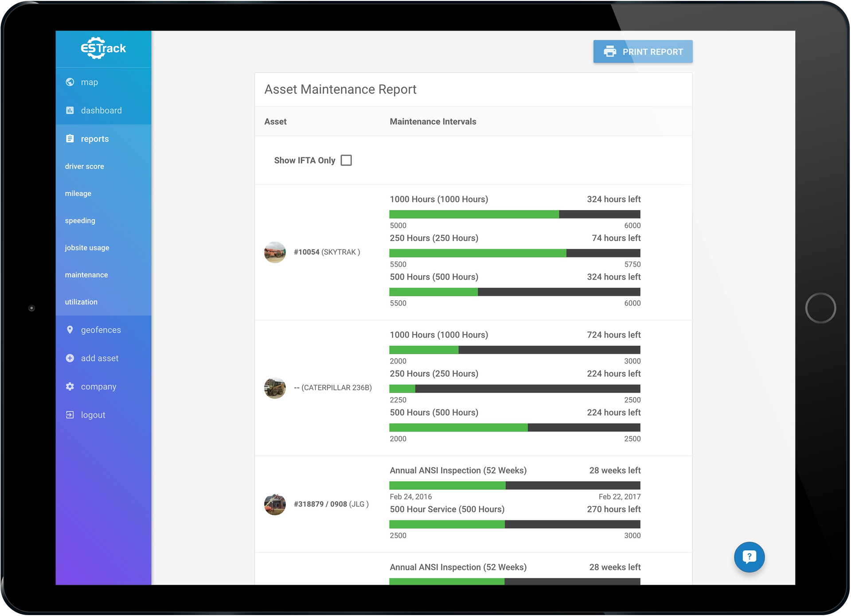
Task: Go to dashboard in sidebar
Action: click(103, 110)
